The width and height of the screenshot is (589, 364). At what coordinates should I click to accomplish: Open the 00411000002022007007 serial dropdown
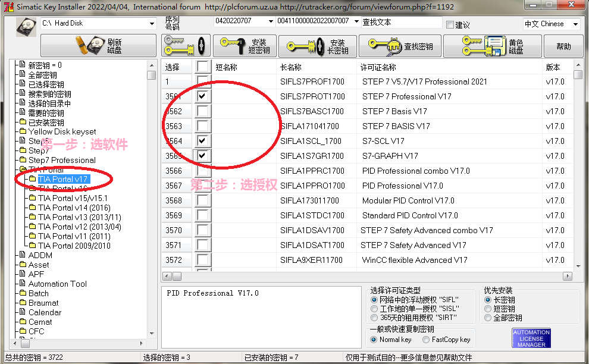tap(356, 21)
